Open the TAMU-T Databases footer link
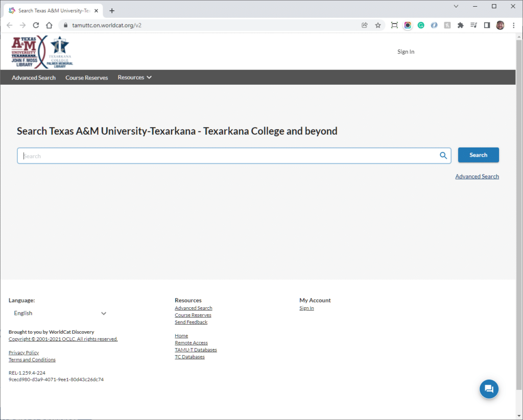This screenshot has height=420, width=523. (196, 350)
